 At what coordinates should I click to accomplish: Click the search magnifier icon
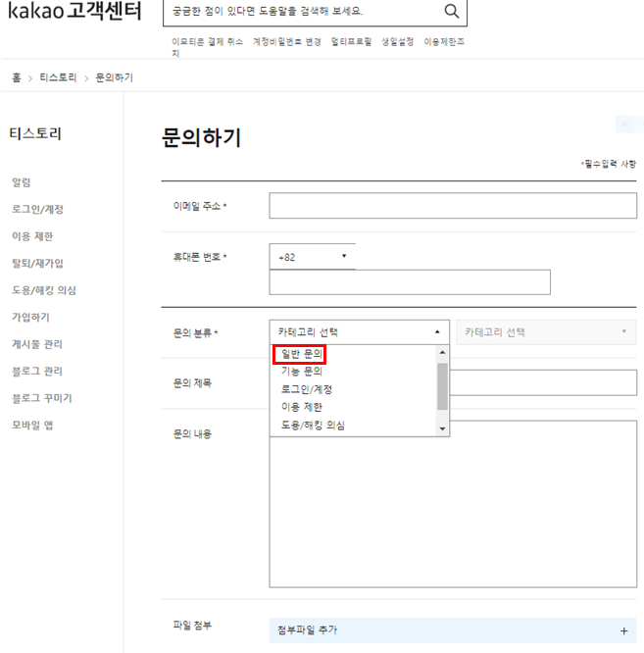(451, 11)
